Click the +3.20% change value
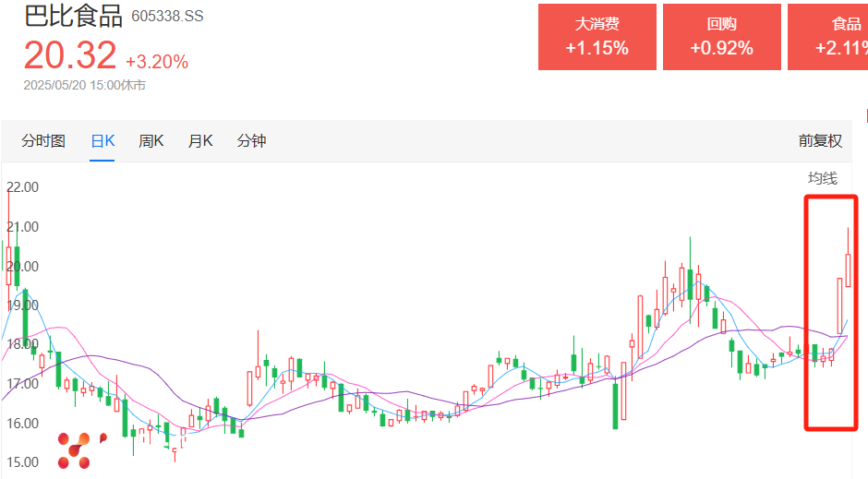Image resolution: width=868 pixels, height=479 pixels. point(157,62)
